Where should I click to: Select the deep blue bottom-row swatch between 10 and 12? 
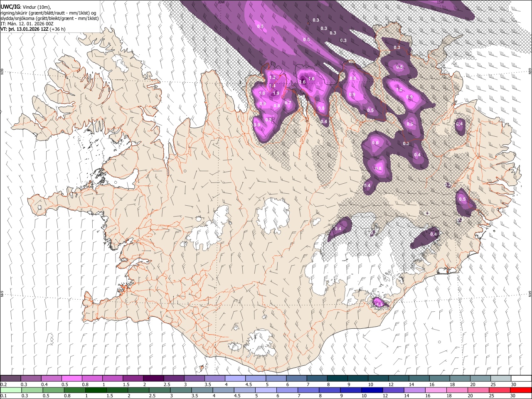tap(372, 390)
